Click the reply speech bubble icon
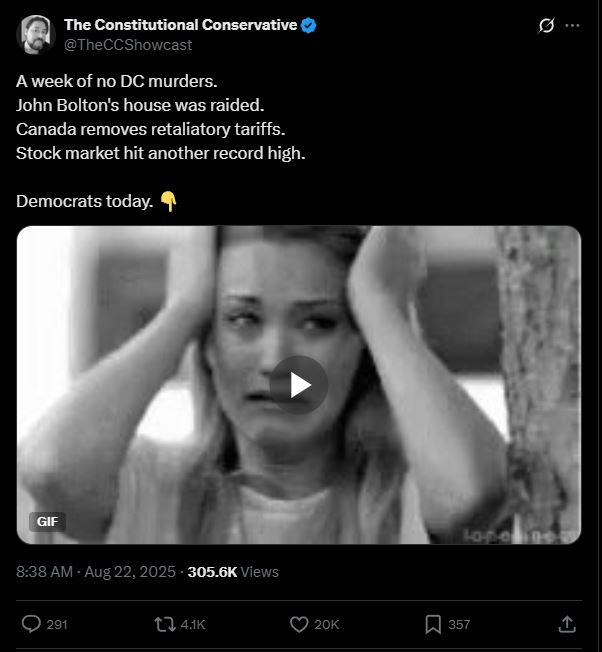 point(31,624)
